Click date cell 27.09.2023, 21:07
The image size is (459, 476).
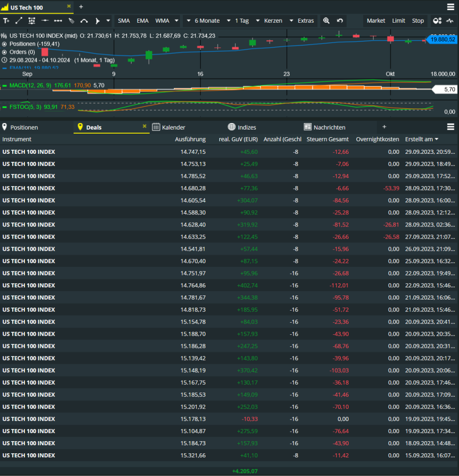point(430,237)
